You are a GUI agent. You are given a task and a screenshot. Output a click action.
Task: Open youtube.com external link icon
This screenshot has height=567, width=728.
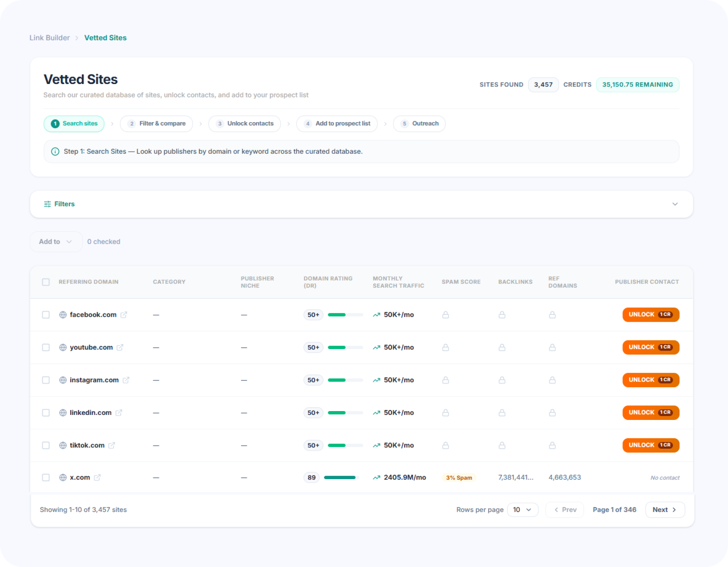[120, 347]
